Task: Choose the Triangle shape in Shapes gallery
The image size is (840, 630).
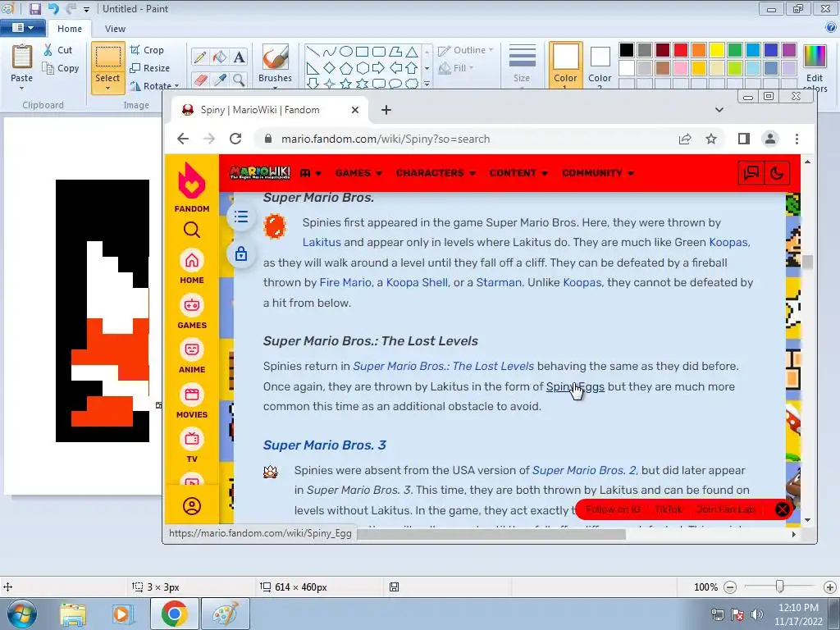Action: [x=412, y=52]
